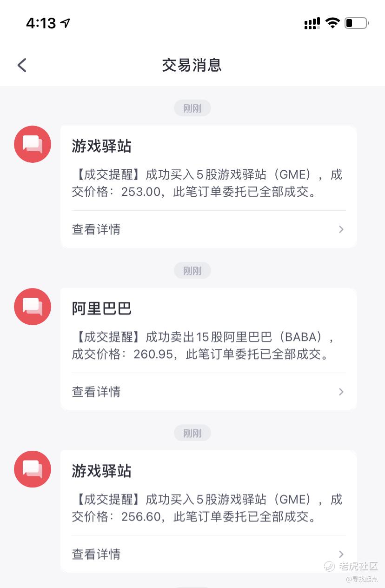Expand details chevron for the 256.60 GME trade

pos(341,554)
